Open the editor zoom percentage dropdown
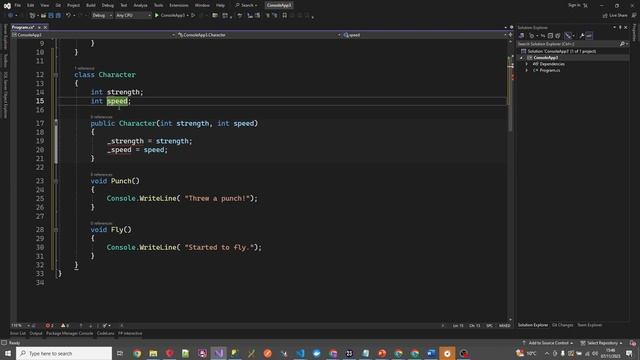640x360 pixels. (20, 326)
